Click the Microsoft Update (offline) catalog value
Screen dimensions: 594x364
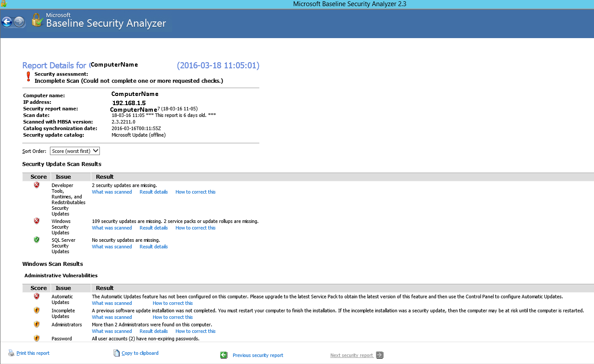[139, 135]
